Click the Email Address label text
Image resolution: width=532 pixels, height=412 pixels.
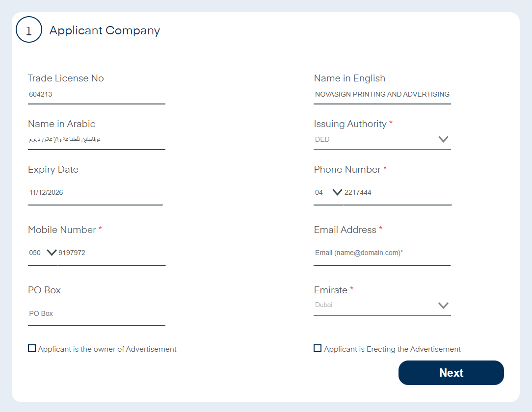click(345, 230)
